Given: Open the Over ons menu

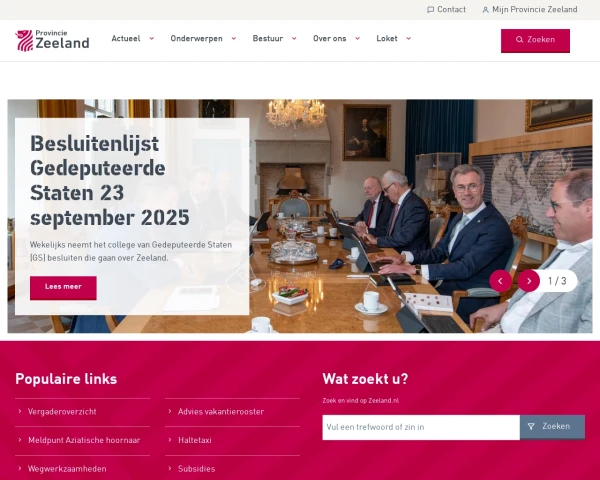Looking at the screenshot, I should tap(336, 38).
